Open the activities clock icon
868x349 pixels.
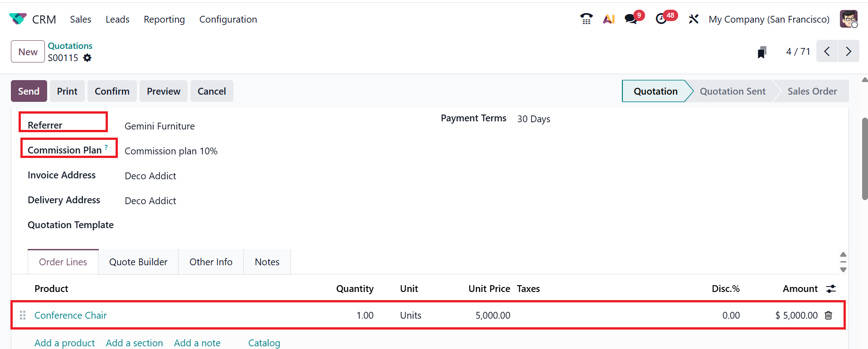point(661,19)
